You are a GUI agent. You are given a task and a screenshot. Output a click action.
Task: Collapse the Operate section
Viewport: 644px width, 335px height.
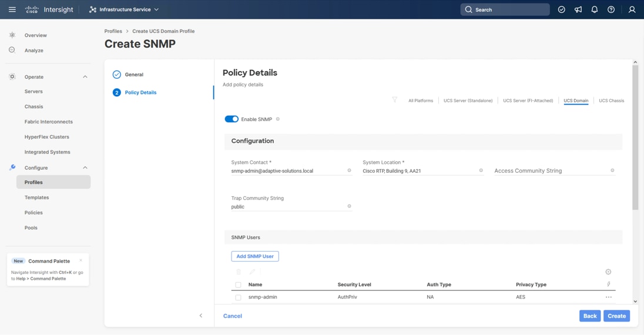(x=85, y=77)
